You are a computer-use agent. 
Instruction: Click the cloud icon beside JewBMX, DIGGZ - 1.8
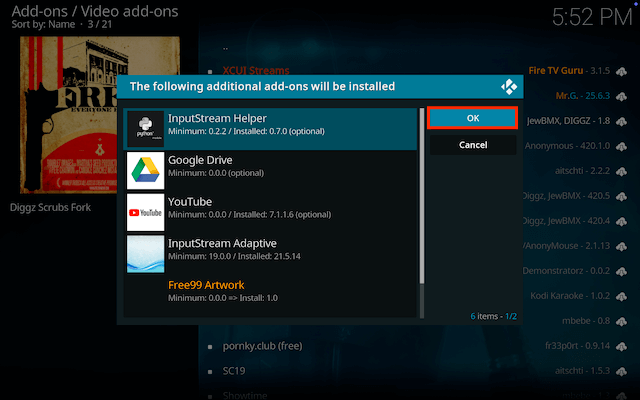tap(621, 121)
